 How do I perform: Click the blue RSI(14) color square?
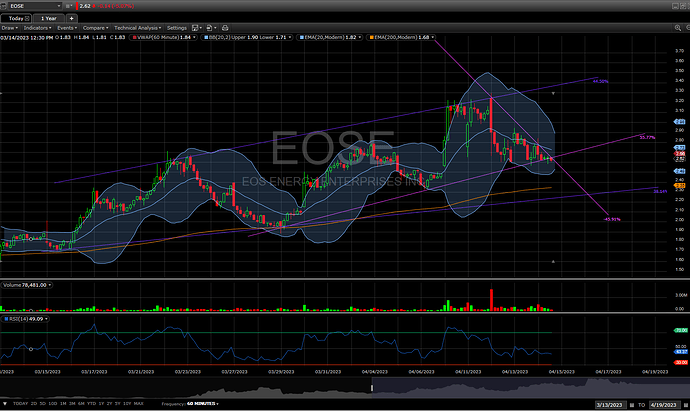tap(6, 319)
